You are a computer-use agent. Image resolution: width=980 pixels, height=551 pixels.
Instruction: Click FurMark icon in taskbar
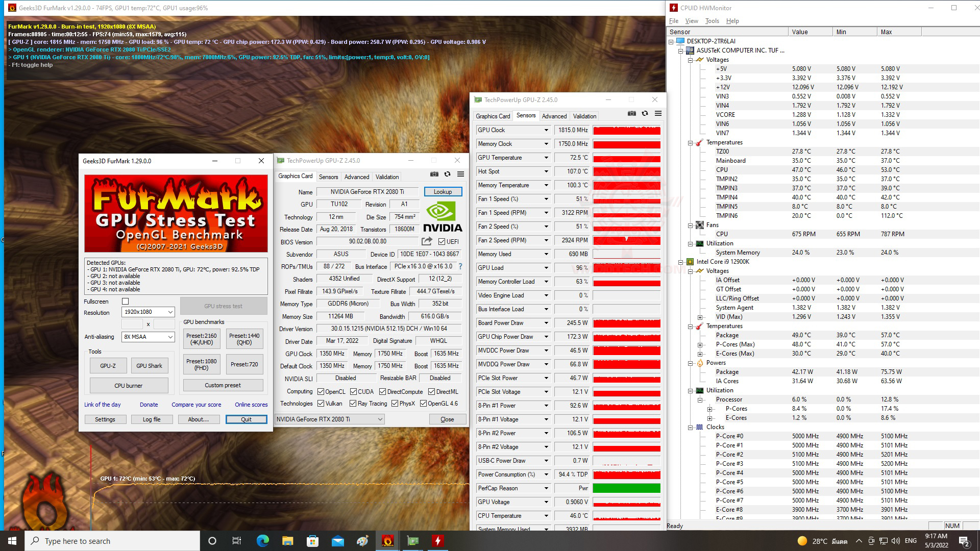tap(387, 541)
